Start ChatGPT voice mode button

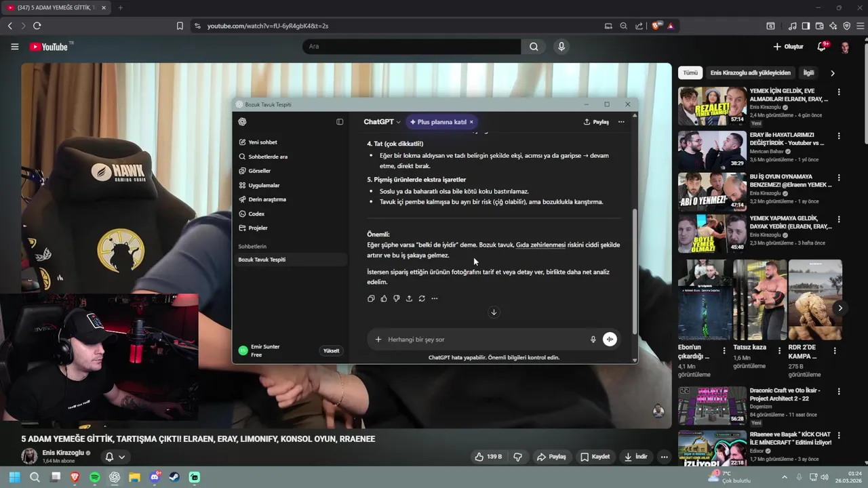pos(610,340)
